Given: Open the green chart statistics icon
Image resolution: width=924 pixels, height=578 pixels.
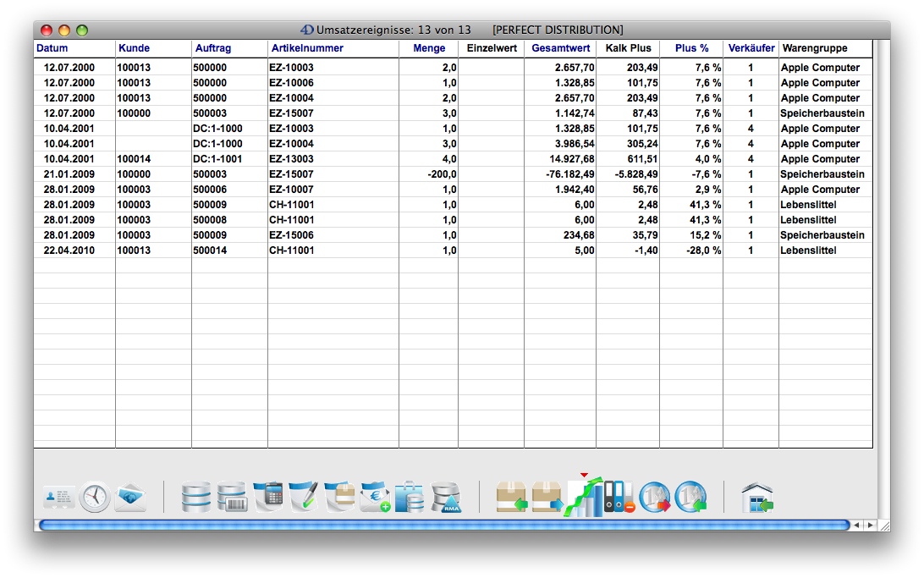Looking at the screenshot, I should point(584,497).
